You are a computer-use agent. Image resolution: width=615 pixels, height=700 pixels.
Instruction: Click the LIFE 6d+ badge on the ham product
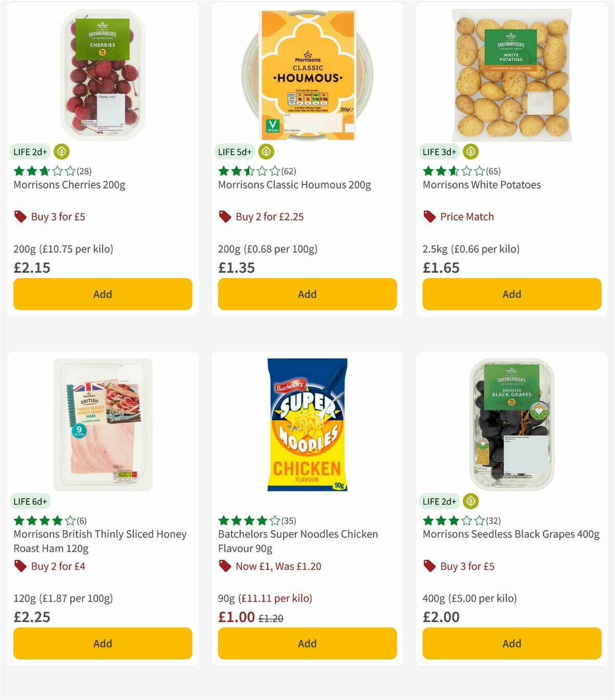(31, 501)
